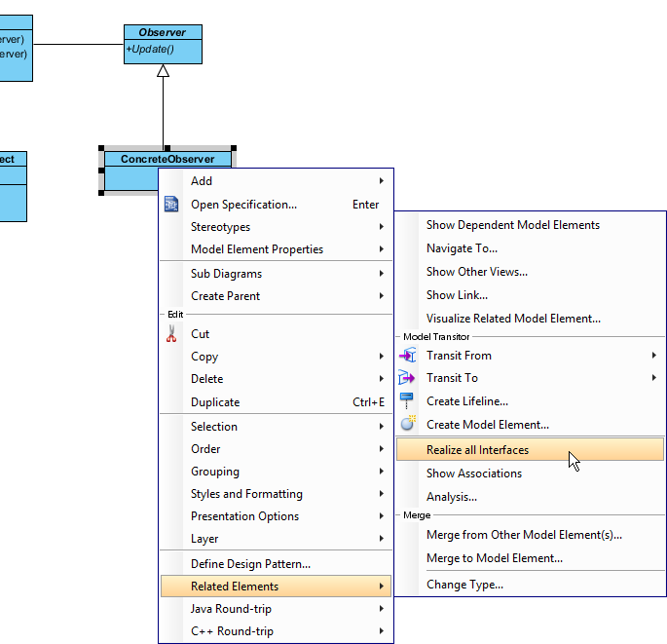
Task: Select the Cut menu entry
Action: [x=276, y=334]
